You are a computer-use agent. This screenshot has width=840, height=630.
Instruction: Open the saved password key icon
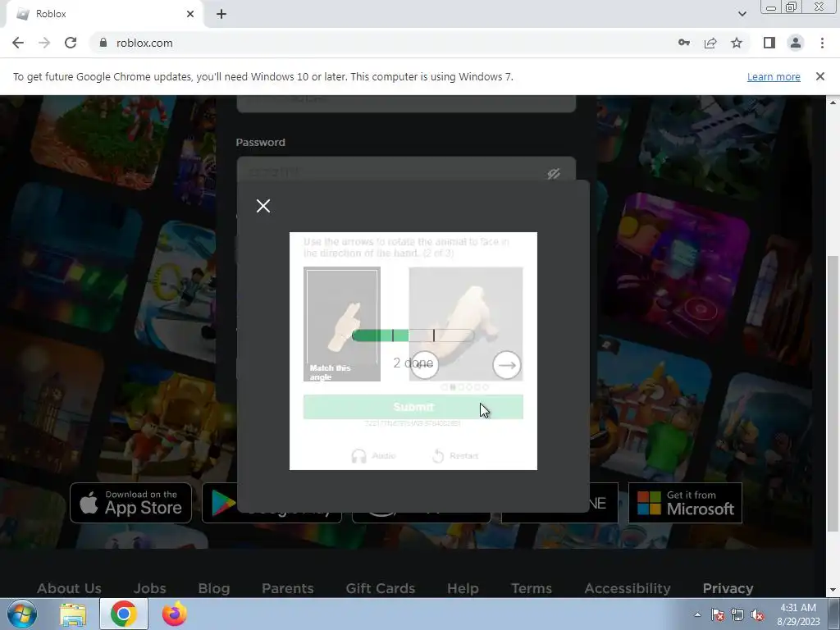(x=684, y=43)
